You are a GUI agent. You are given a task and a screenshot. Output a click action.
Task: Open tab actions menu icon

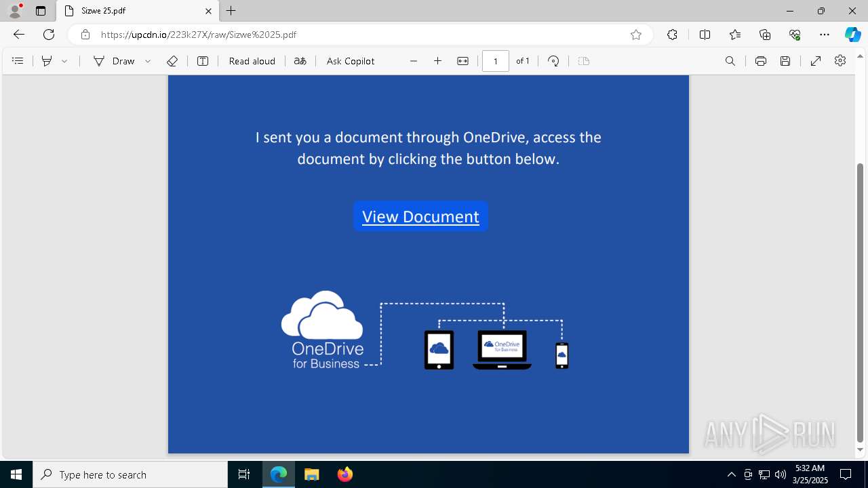(41, 11)
